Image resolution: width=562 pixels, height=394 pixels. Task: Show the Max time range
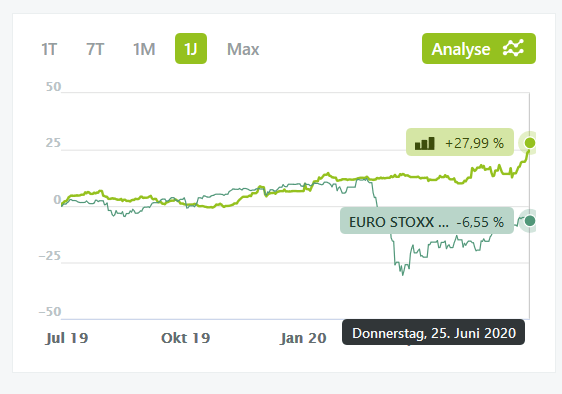pyautogui.click(x=243, y=49)
